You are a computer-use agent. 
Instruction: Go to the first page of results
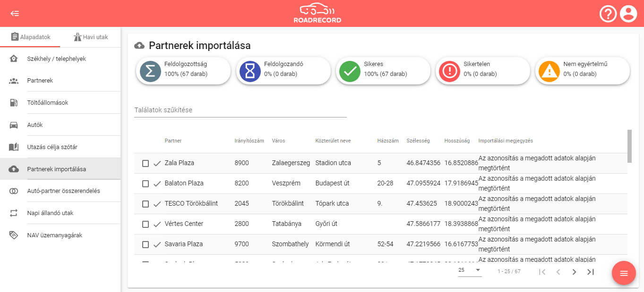click(542, 272)
